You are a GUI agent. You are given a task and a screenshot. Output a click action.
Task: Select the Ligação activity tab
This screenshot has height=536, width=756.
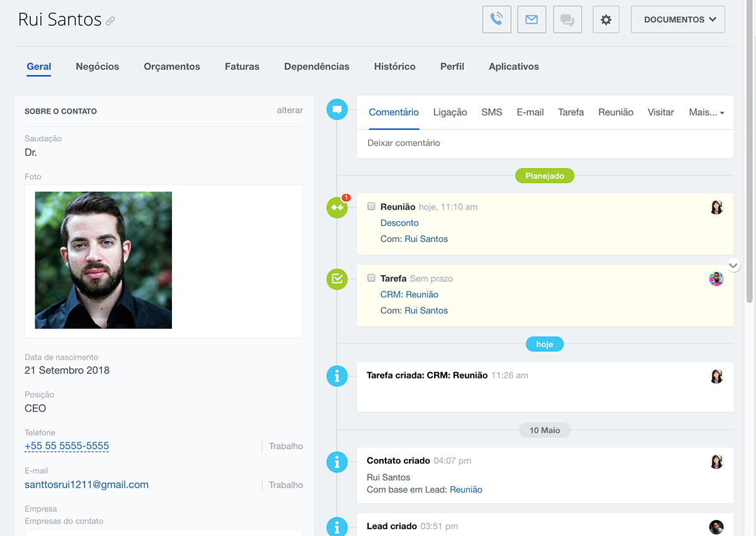click(450, 112)
